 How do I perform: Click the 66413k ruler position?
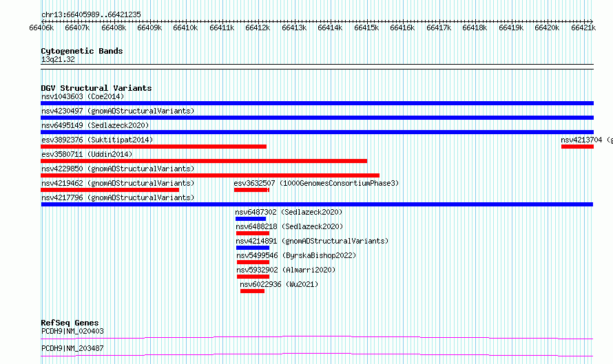point(294,28)
